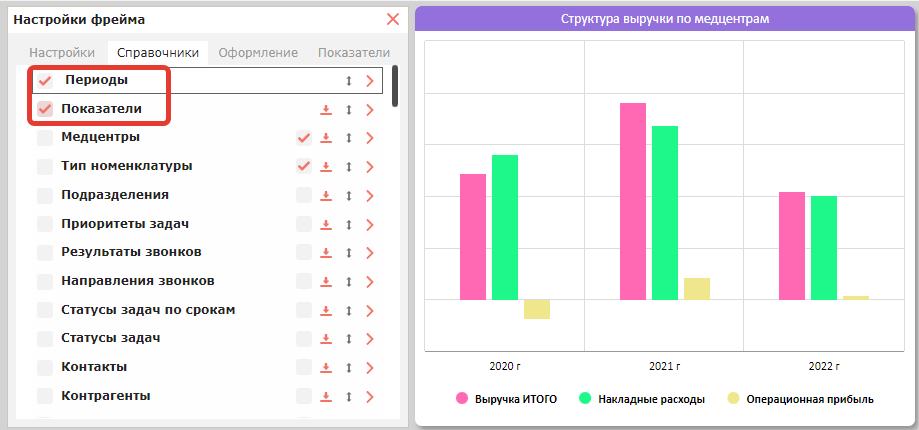Click pink Выручка ИТОГО bar for 2021 г
This screenshot has height=430, width=919.
pyautogui.click(x=633, y=202)
